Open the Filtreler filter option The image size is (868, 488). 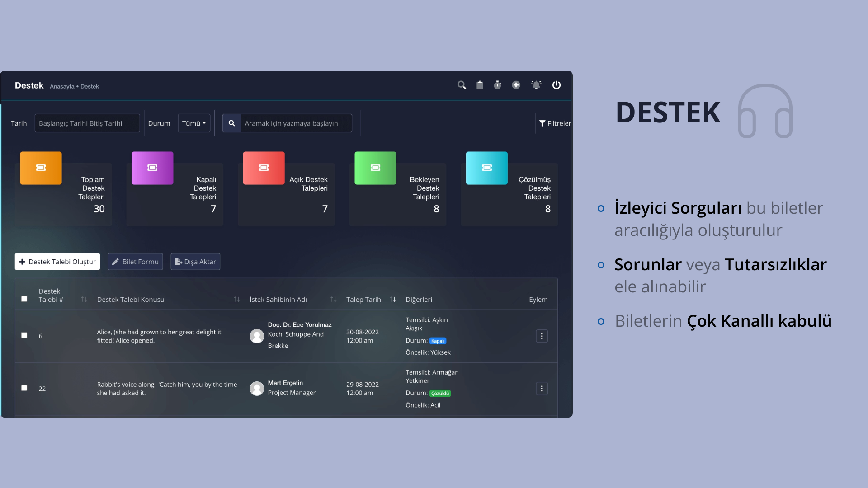click(x=555, y=123)
